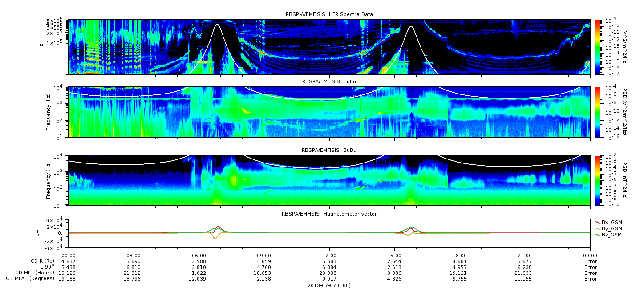This screenshot has height=293, width=644.
Task: Click the Magnetometer vector panel title
Action: pos(329,214)
